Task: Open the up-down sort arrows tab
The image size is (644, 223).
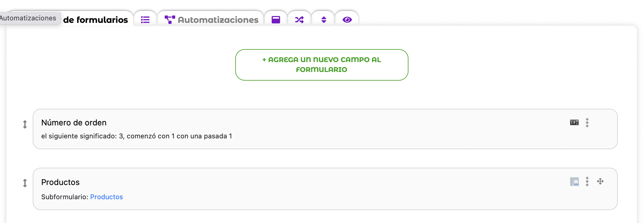Action: click(x=324, y=20)
